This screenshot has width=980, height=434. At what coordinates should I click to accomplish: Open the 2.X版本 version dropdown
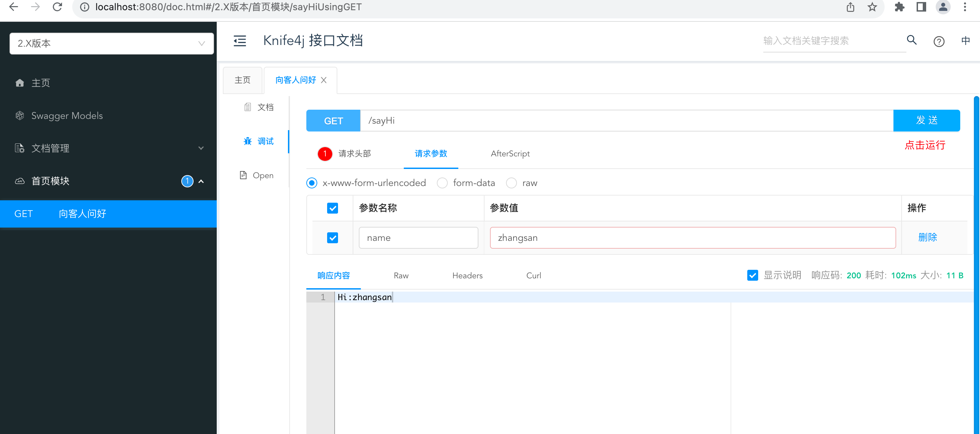[111, 43]
